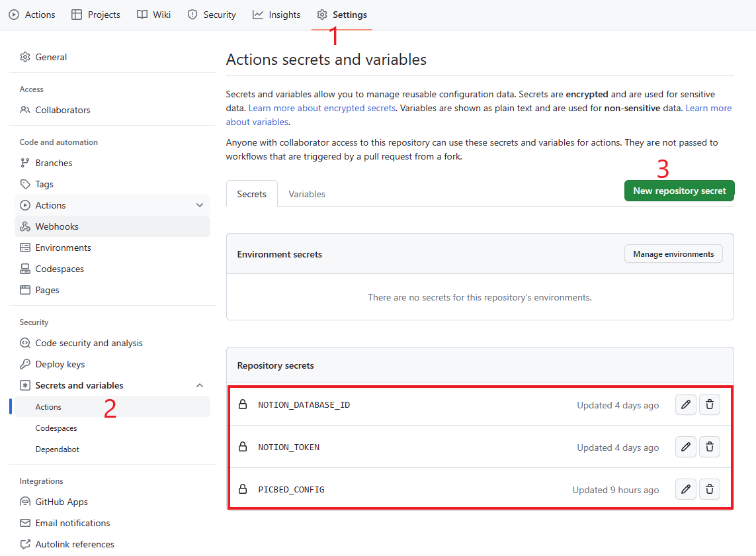The image size is (756, 556).
Task: Open Webhooks settings
Action: pos(112,226)
